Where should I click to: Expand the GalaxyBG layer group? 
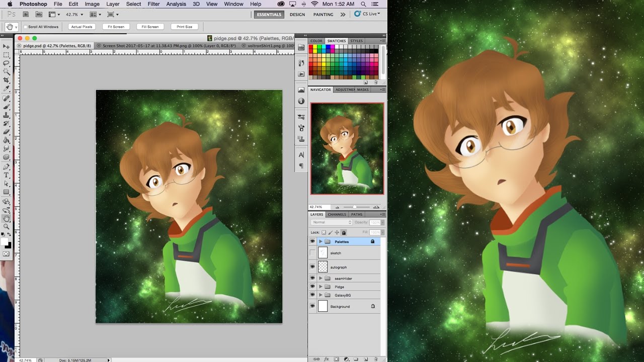(x=320, y=295)
